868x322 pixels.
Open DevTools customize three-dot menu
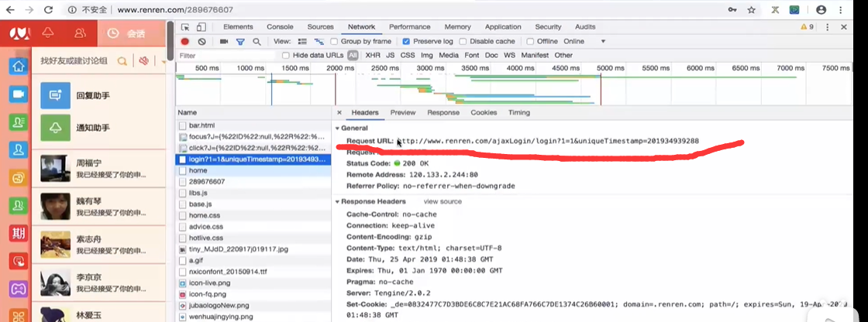[828, 27]
